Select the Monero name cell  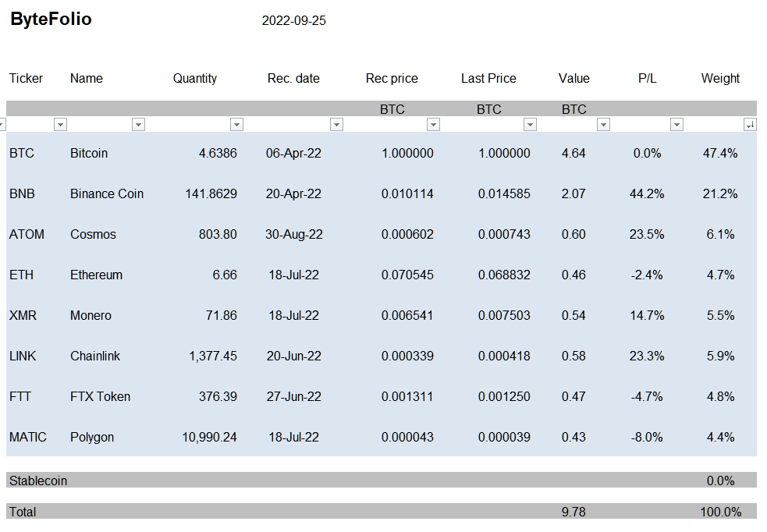click(91, 315)
